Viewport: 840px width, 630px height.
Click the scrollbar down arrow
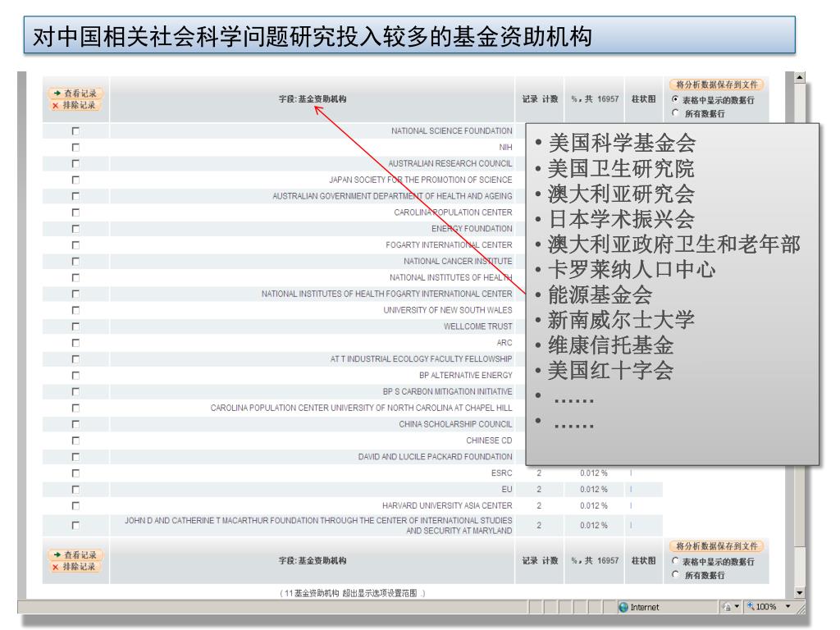(x=799, y=592)
